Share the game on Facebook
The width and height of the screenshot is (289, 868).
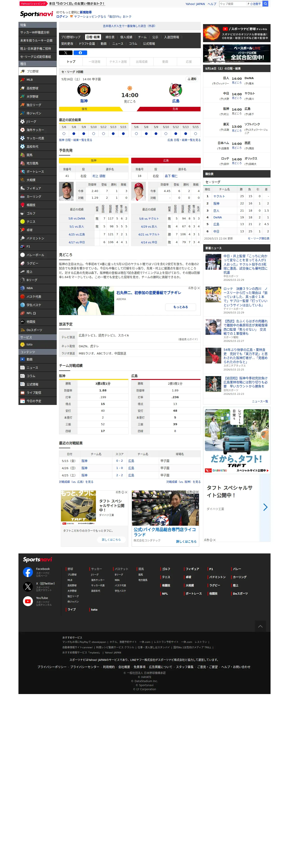pyautogui.click(x=80, y=53)
